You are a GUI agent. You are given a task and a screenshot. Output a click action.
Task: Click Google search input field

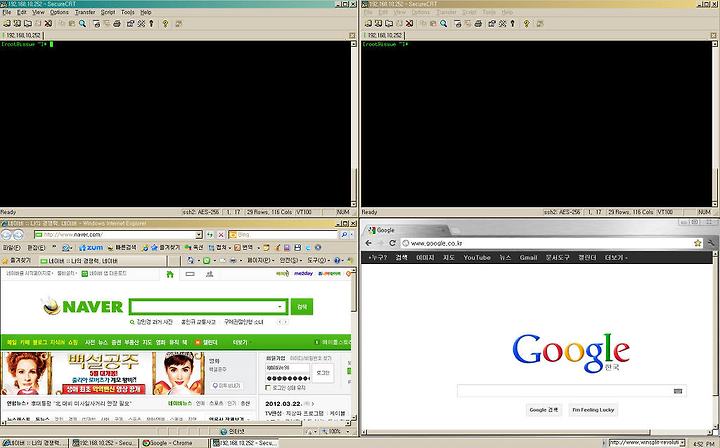(572, 391)
